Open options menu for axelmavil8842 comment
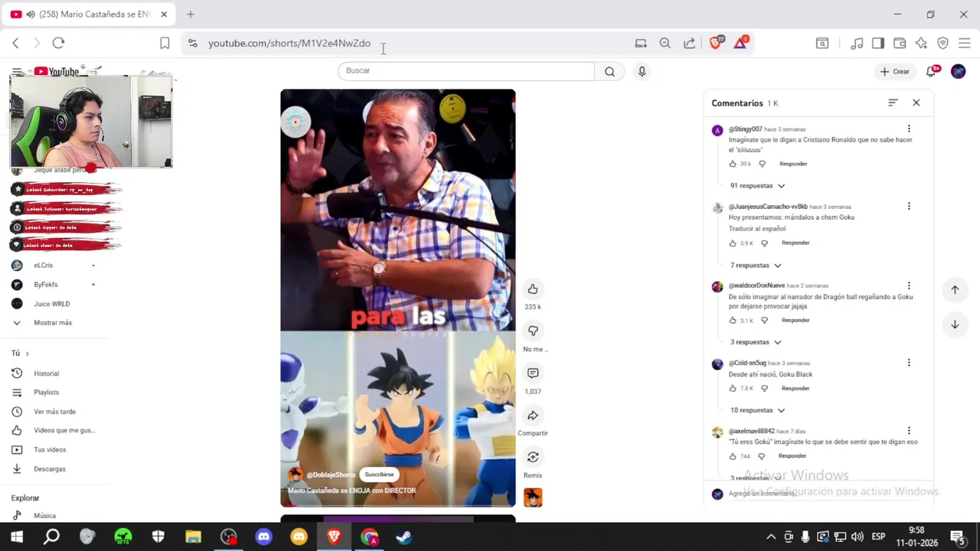 click(x=909, y=431)
